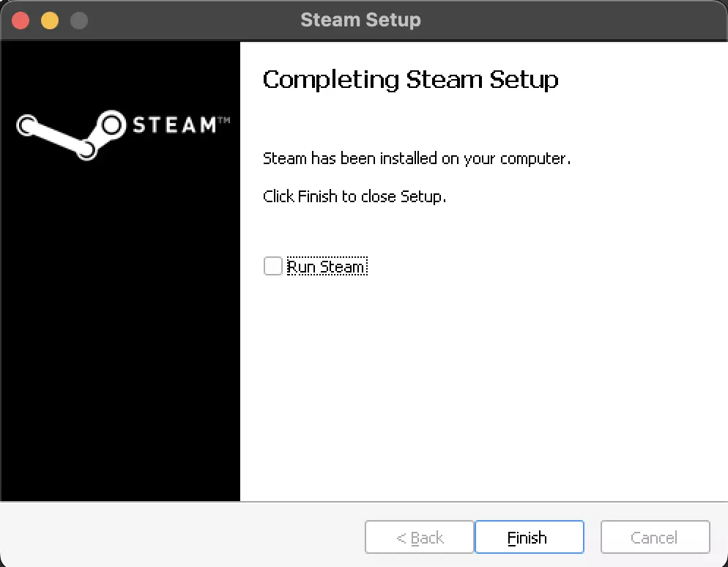Click the 'Steam has been installed' message
The image size is (728, 567).
[x=417, y=158]
